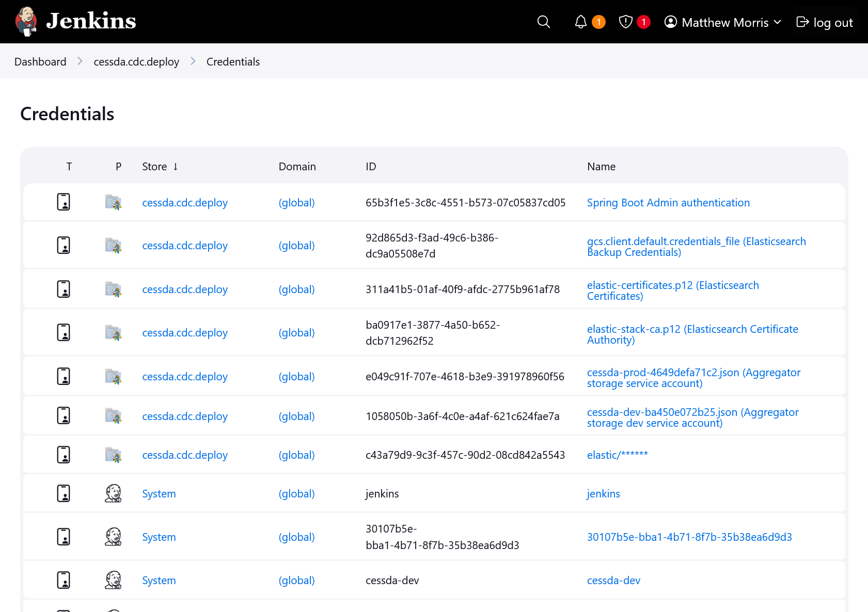Expand chevron after cessda.cdc.deploy breadcrumb
This screenshot has height=612, width=868.
[x=193, y=61]
